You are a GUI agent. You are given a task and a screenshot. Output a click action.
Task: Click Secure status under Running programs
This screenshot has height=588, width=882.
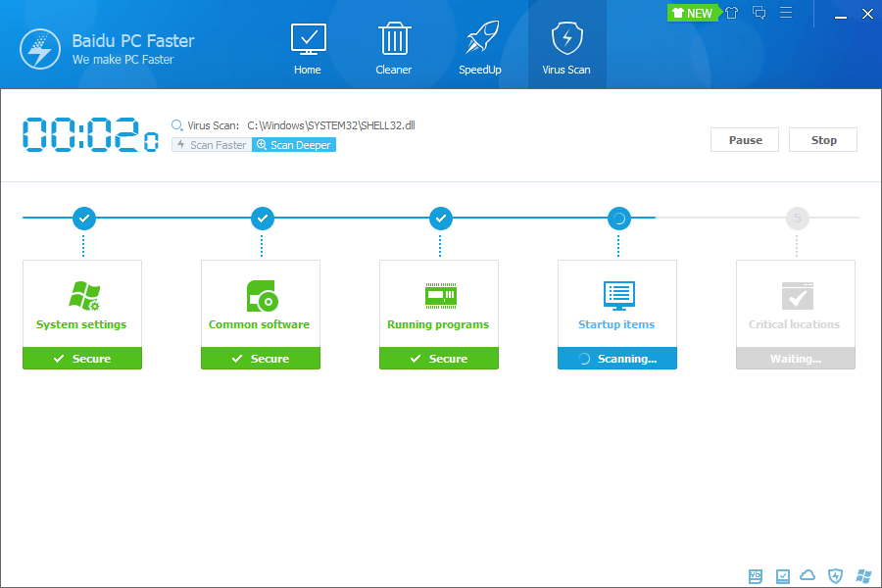click(439, 359)
